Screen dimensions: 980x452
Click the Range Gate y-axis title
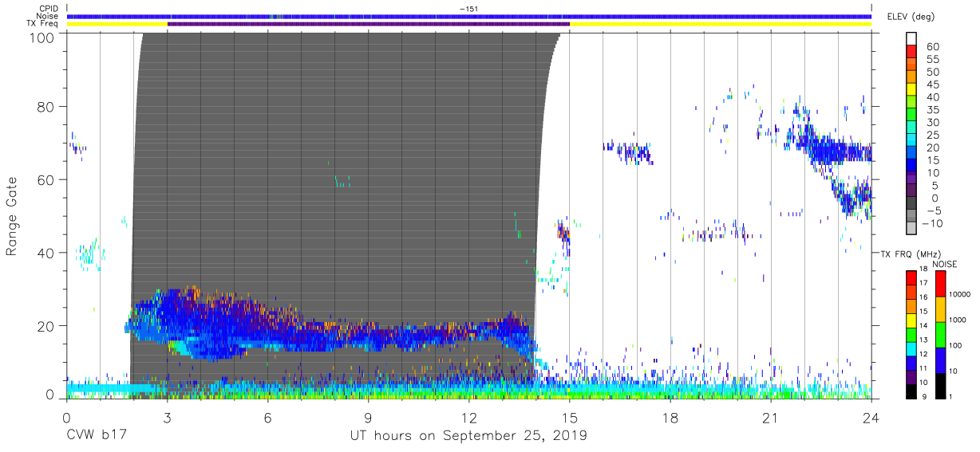12,217
